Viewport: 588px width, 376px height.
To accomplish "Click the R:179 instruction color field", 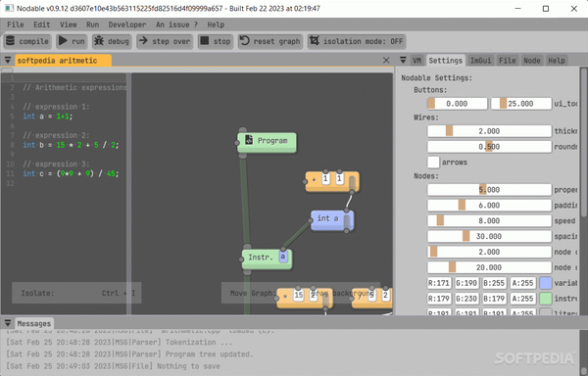I will 439,299.
